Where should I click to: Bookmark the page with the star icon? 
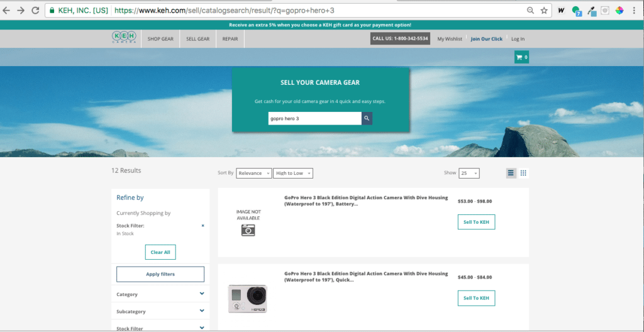pyautogui.click(x=544, y=11)
